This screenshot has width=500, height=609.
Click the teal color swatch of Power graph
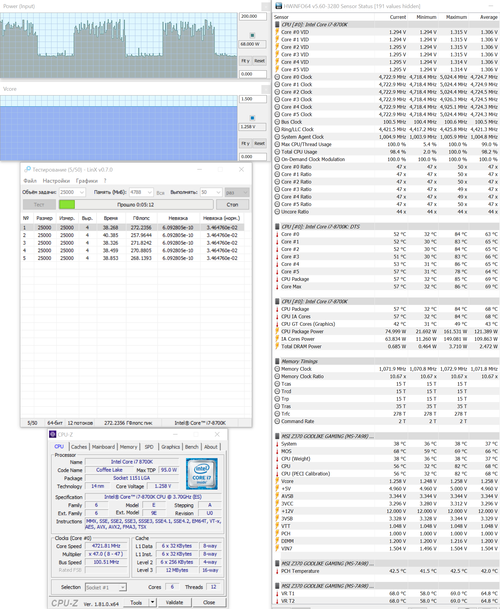click(x=252, y=35)
